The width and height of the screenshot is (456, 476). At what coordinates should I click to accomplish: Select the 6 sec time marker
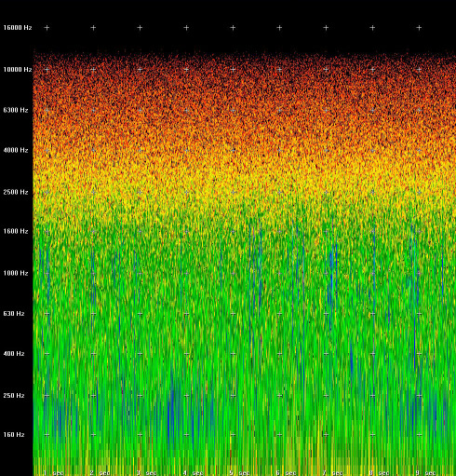tap(286, 473)
